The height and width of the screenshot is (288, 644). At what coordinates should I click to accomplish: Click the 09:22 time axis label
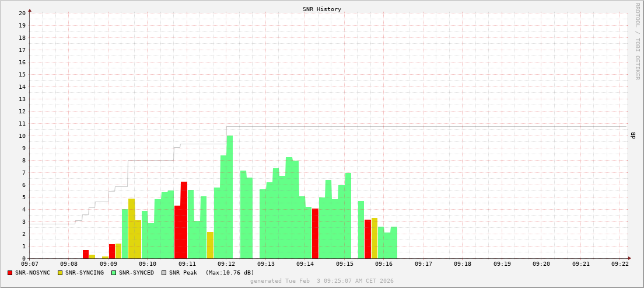(x=620, y=264)
